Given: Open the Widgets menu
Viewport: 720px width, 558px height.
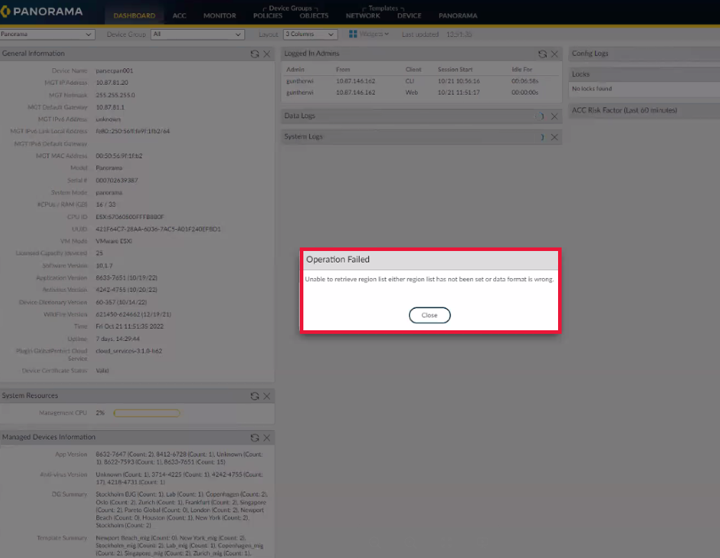Looking at the screenshot, I should pos(369,34).
